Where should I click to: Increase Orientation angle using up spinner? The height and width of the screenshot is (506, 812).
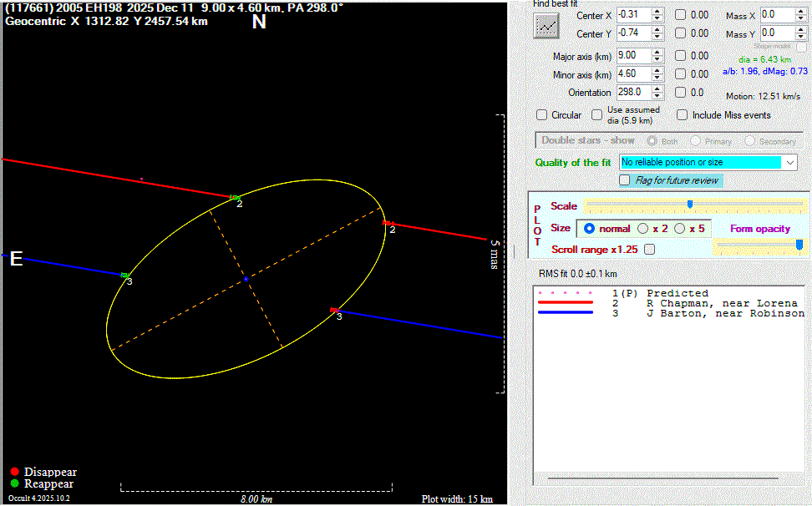pos(657,89)
